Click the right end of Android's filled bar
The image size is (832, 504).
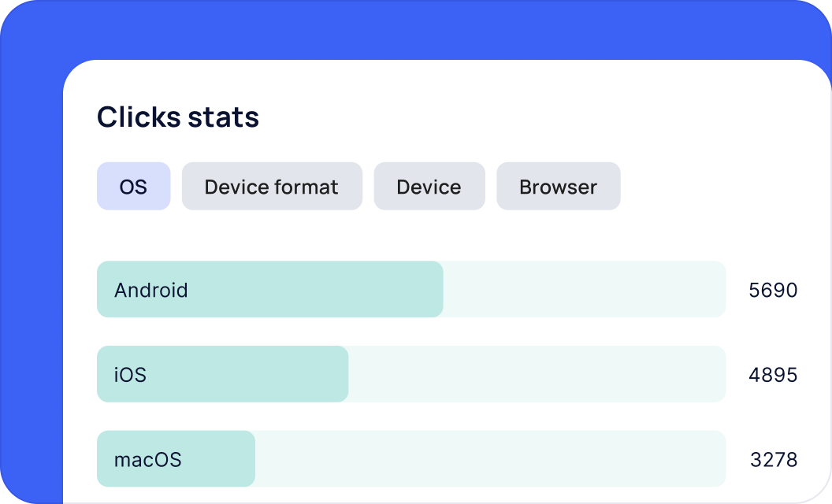click(436, 290)
